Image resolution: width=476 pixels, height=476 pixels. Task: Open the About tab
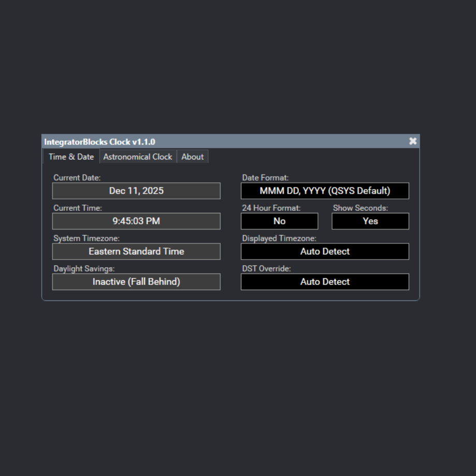coord(192,156)
